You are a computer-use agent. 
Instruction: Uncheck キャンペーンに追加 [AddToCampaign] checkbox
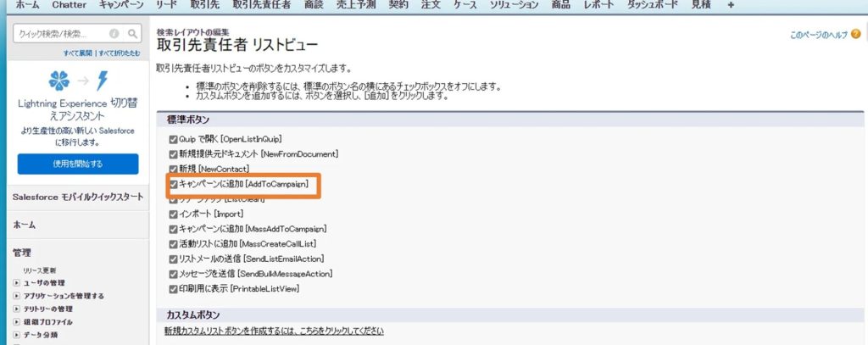tap(173, 183)
